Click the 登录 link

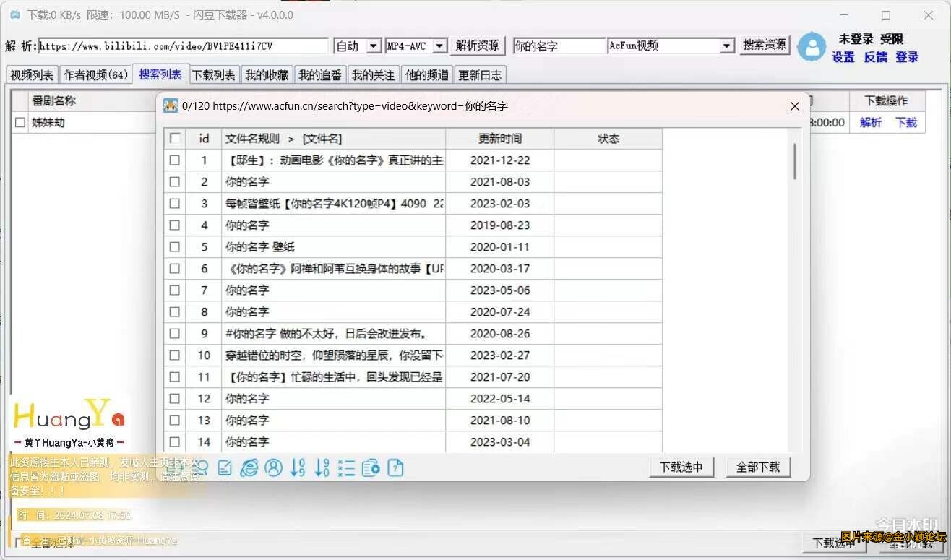[907, 57]
